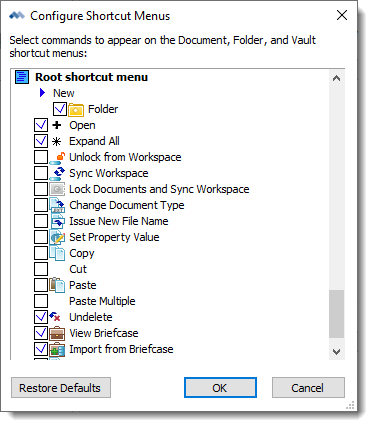Confirm changes with the OK button
The width and height of the screenshot is (373, 427).
click(x=220, y=388)
